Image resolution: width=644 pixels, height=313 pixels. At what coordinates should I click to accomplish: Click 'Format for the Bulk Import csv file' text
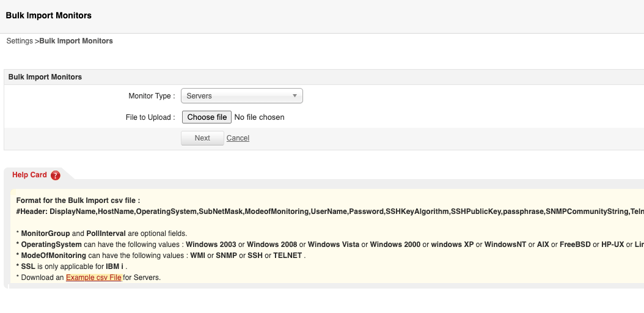(78, 201)
